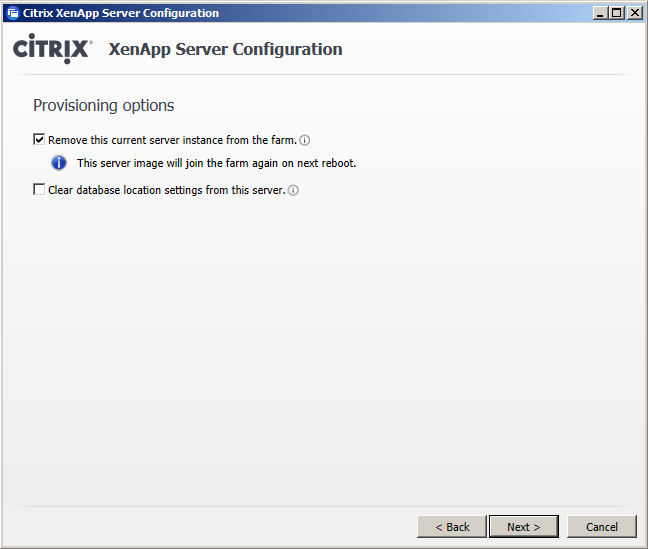Click the Citrix logo in the header
The width and height of the screenshot is (648, 549).
[52, 50]
